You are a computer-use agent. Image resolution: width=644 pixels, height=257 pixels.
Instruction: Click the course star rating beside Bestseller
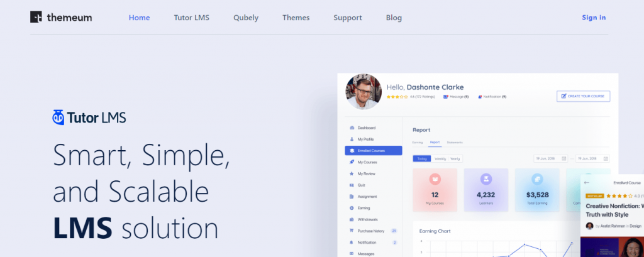619,196
